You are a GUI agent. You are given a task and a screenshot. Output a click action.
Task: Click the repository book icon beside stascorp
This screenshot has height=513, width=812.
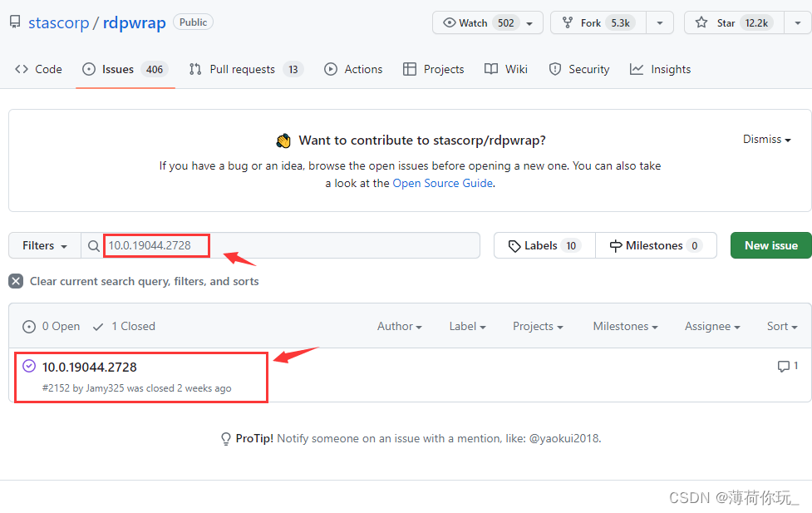[x=15, y=22]
